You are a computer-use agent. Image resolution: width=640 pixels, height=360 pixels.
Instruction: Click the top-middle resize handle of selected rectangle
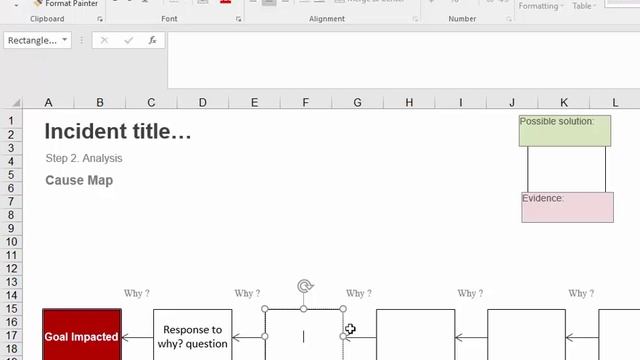(x=304, y=309)
